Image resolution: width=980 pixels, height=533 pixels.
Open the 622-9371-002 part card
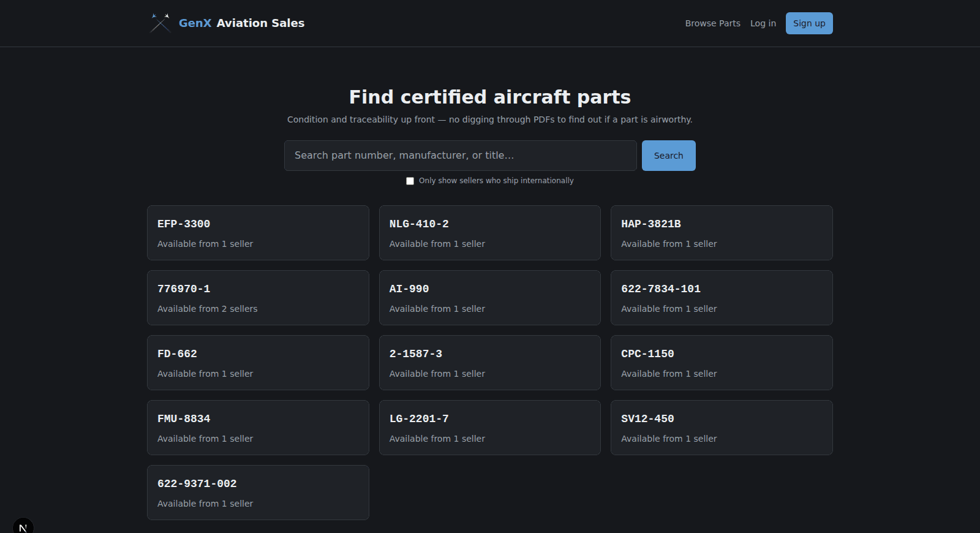[x=258, y=493]
